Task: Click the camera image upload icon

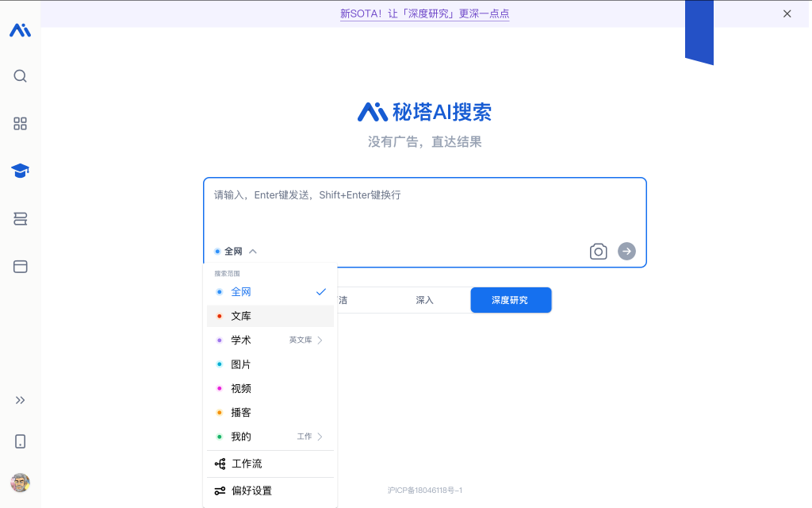Action: 598,252
